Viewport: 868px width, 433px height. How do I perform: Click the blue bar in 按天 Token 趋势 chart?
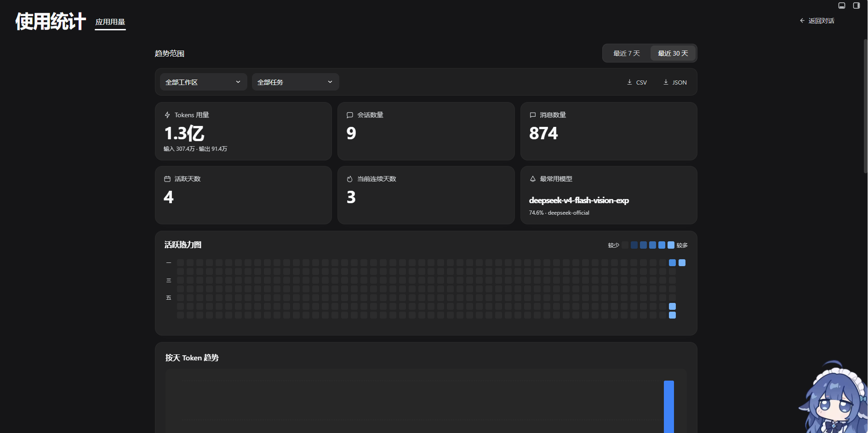tap(669, 407)
